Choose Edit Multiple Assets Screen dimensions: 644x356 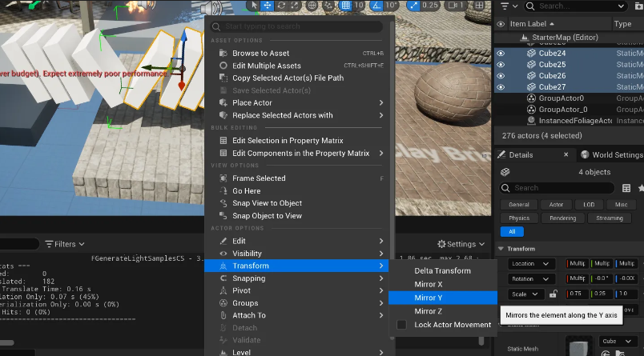pyautogui.click(x=296, y=66)
